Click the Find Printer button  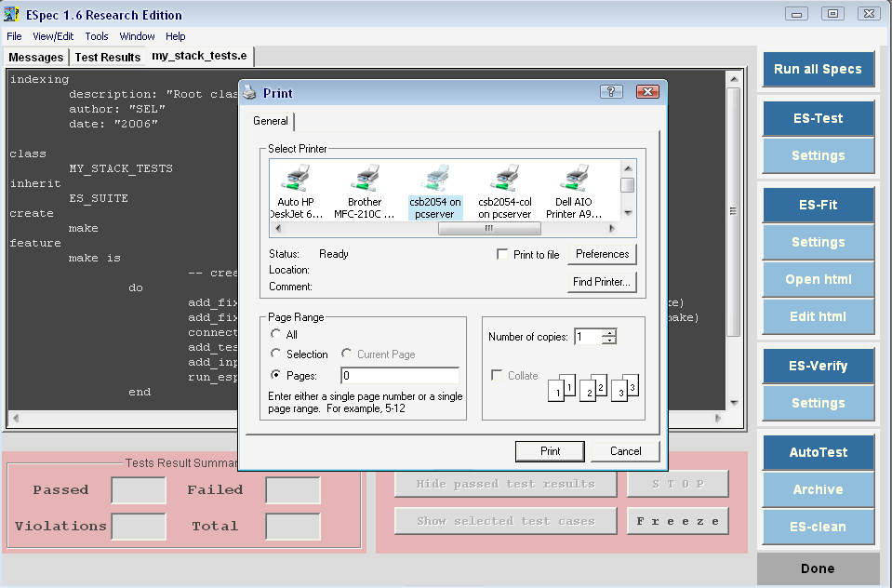click(x=602, y=282)
